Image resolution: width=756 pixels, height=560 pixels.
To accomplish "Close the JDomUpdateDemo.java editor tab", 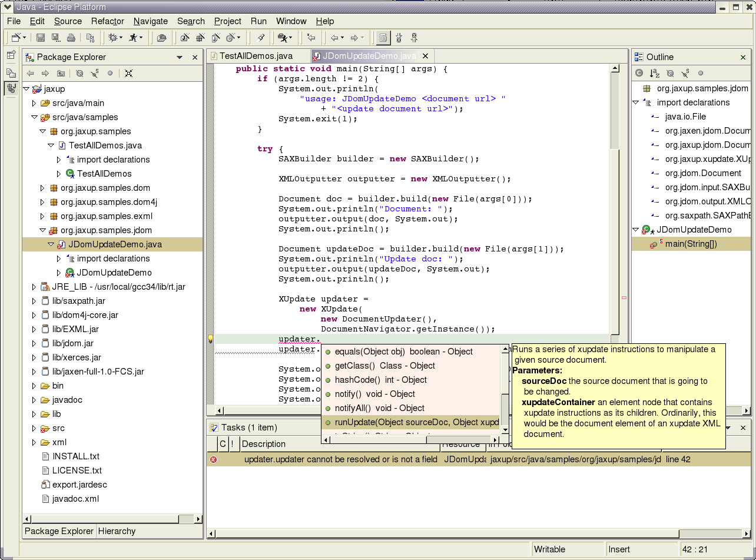I will (425, 57).
